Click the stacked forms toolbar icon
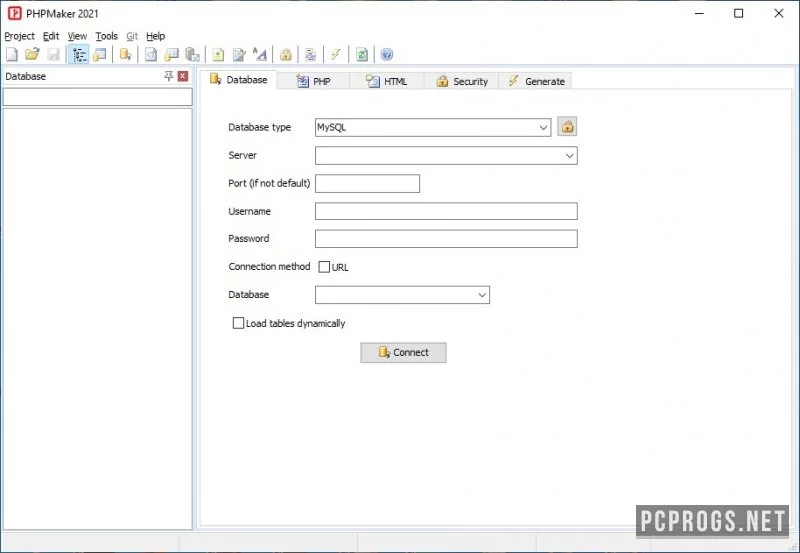Viewport: 800px width, 553px height. click(x=311, y=54)
